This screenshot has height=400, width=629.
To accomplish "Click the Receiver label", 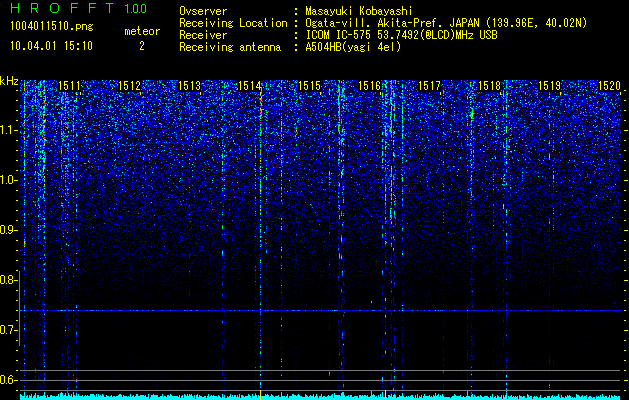I will pos(203,35).
